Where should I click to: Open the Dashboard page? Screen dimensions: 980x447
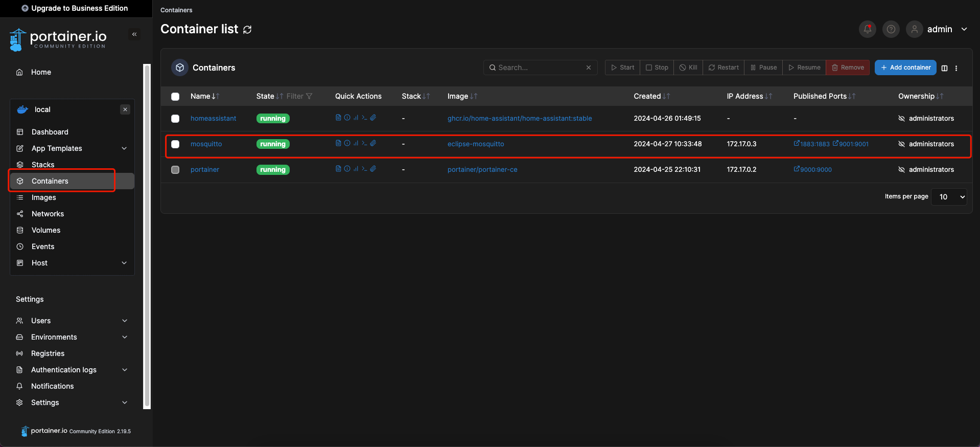click(50, 132)
